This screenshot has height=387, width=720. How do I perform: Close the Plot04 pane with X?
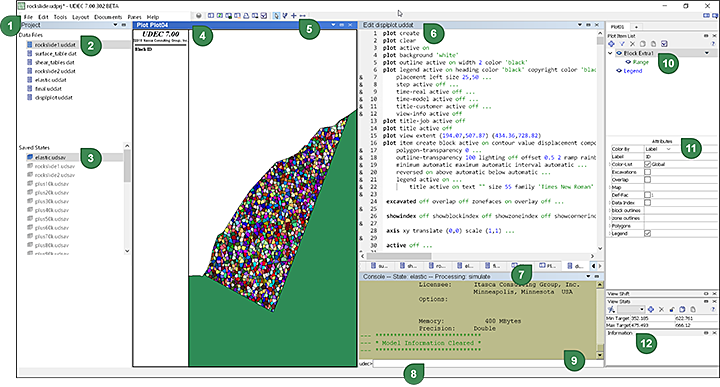point(350,25)
